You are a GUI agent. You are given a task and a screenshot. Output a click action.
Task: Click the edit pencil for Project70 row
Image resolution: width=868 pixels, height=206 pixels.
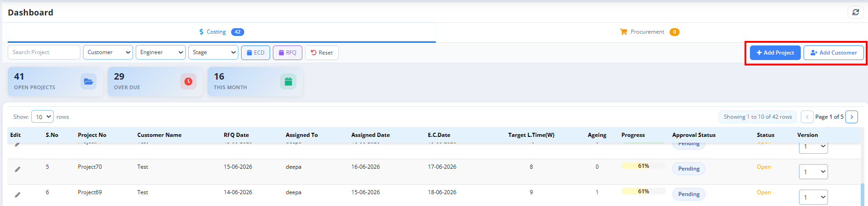point(17,169)
